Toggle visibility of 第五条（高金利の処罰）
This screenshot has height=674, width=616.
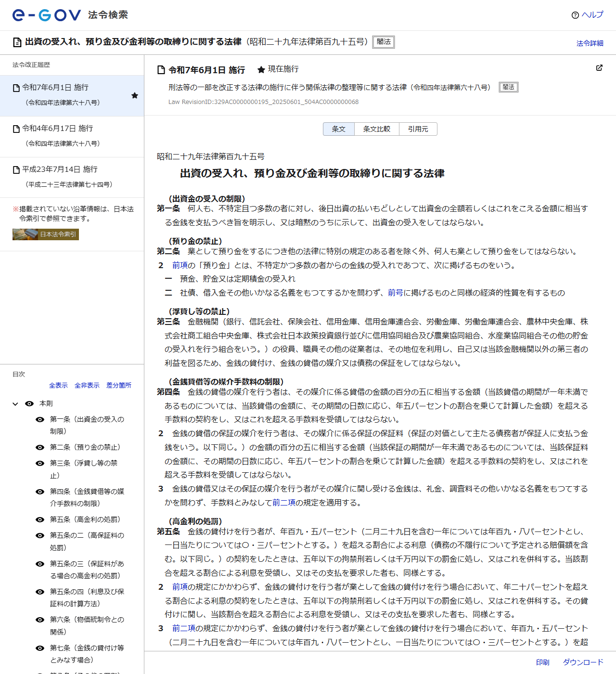[x=40, y=520]
